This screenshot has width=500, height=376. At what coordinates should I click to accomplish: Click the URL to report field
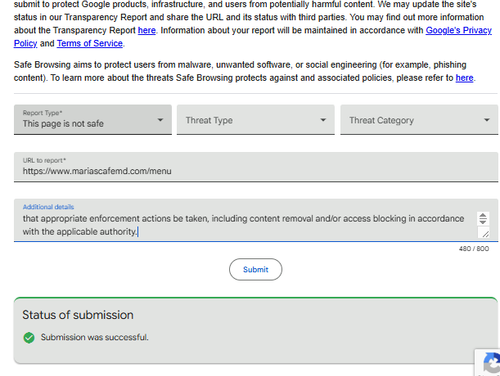tap(256, 167)
